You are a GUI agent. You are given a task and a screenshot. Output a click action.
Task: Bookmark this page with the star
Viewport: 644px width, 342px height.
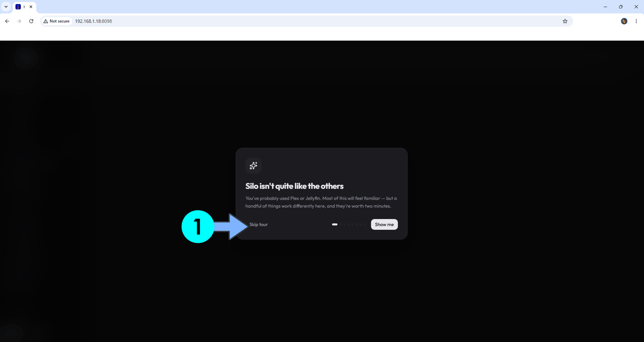pos(565,21)
